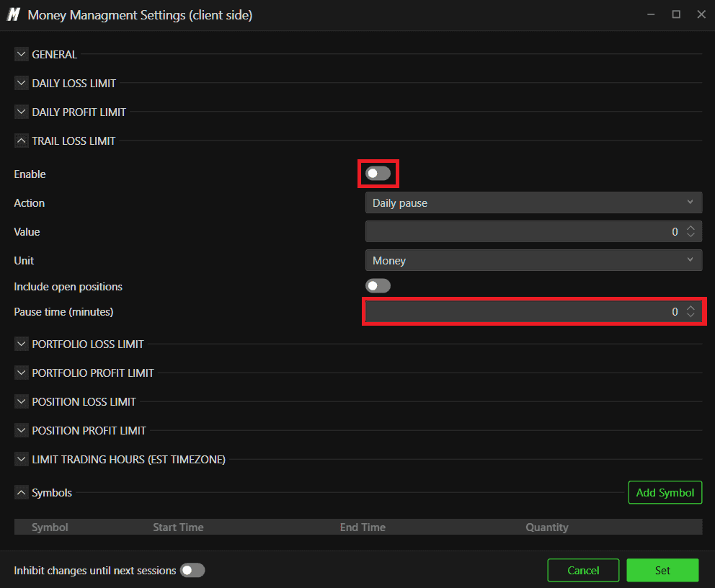Click the End Time column header
This screenshot has height=588, width=715.
363,527
